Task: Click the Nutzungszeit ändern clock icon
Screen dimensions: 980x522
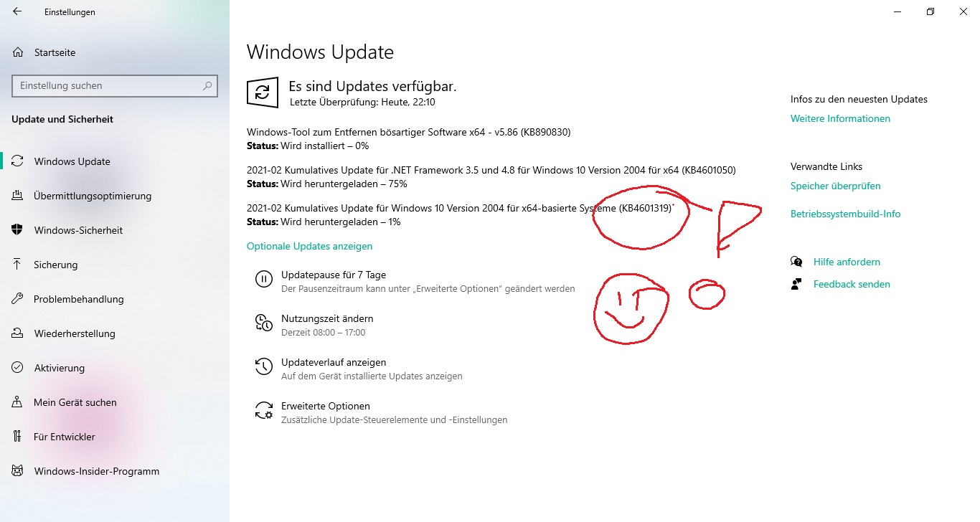Action: [264, 323]
